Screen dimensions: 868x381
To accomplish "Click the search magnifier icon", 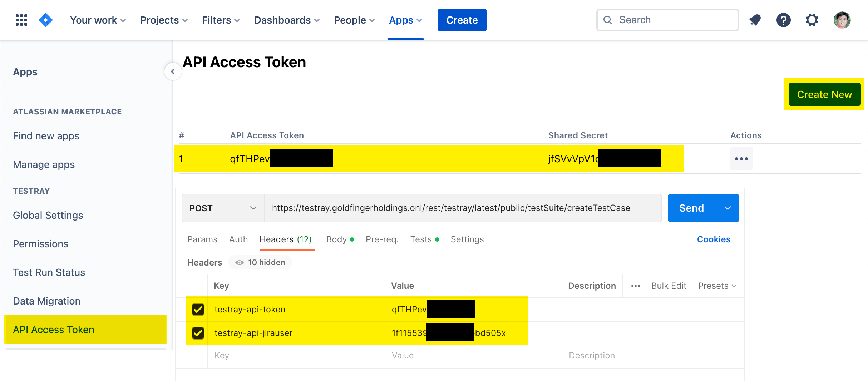I will (x=608, y=20).
